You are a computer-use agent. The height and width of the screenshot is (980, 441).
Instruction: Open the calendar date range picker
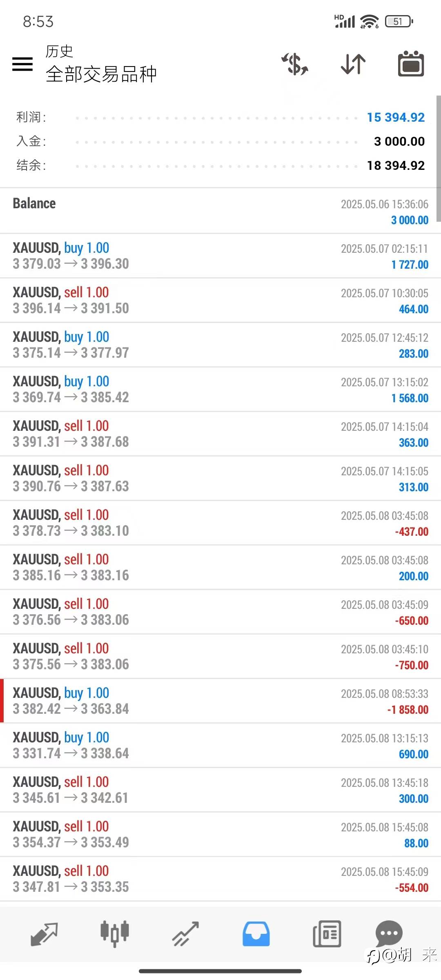point(411,64)
